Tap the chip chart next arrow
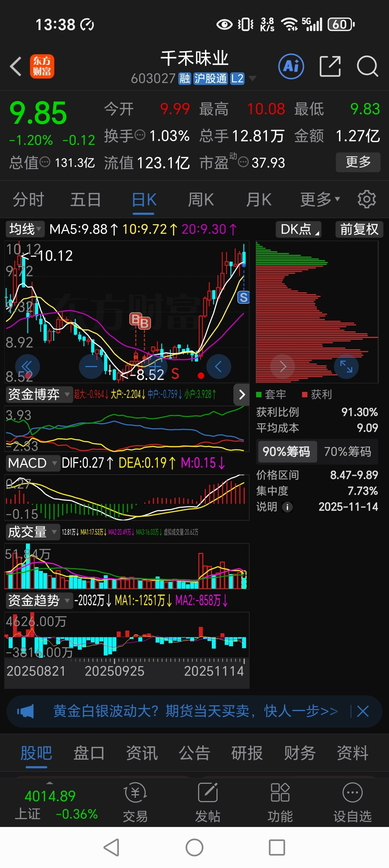The image size is (389, 868). tap(283, 366)
